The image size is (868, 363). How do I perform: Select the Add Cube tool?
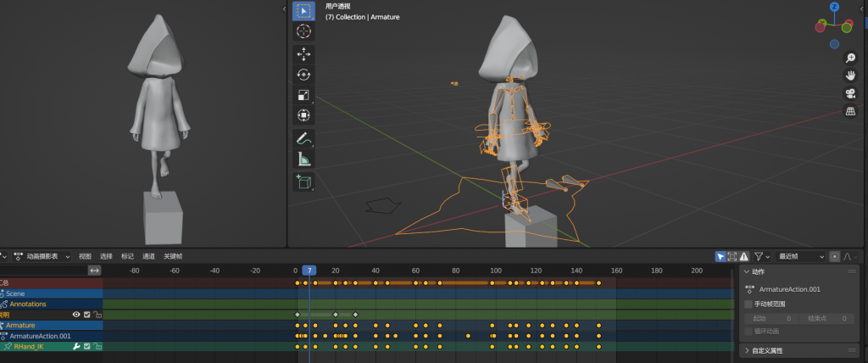pyautogui.click(x=303, y=181)
